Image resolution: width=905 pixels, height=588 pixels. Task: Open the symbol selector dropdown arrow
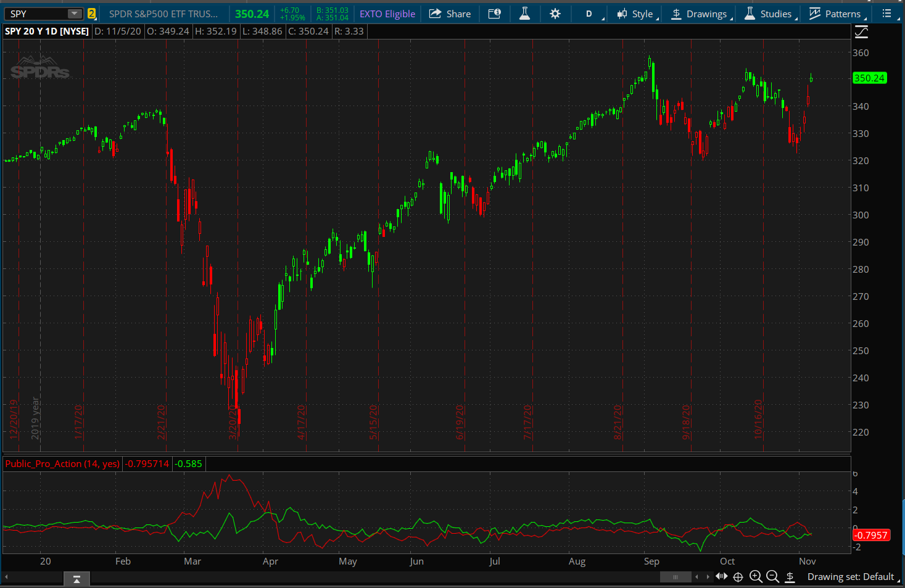[x=75, y=14]
